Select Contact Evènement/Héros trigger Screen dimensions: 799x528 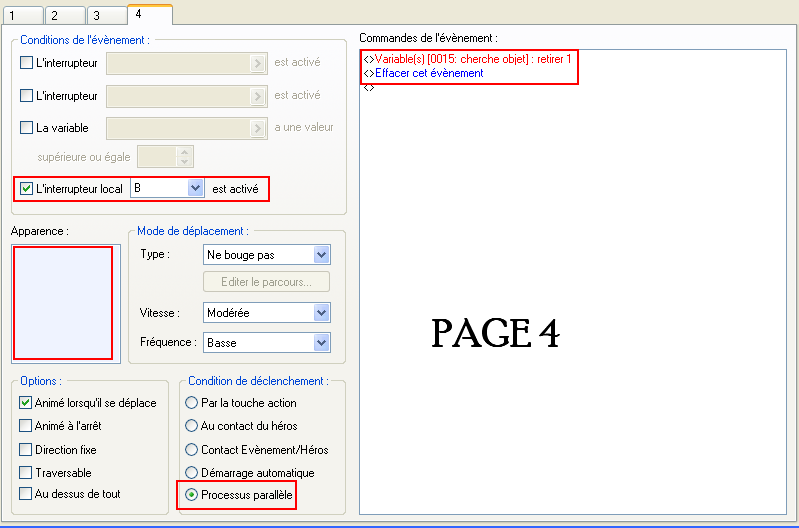[191, 450]
